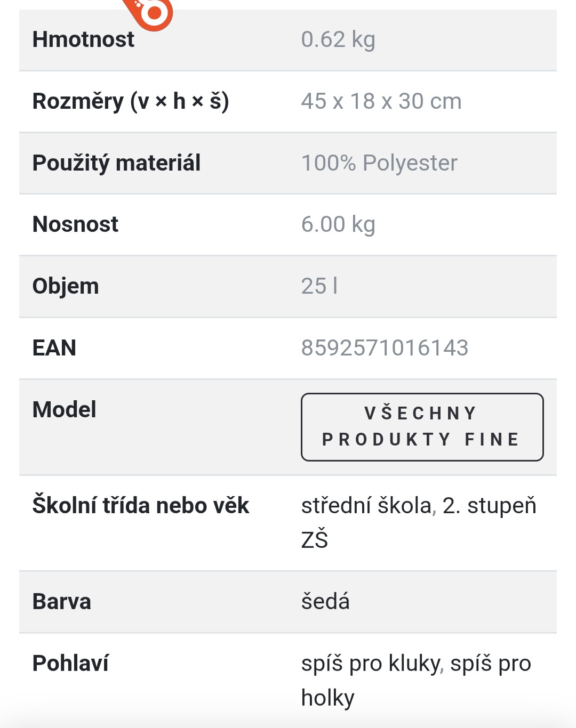Select the šedá color link
Image resolution: width=576 pixels, height=728 pixels.
[x=325, y=602]
